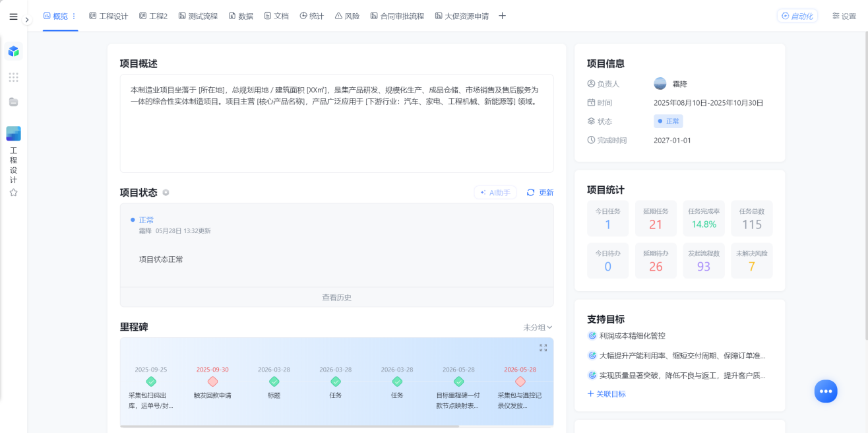This screenshot has height=433, width=868.
Task: Open the 合同审批流程 tab
Action: (397, 16)
